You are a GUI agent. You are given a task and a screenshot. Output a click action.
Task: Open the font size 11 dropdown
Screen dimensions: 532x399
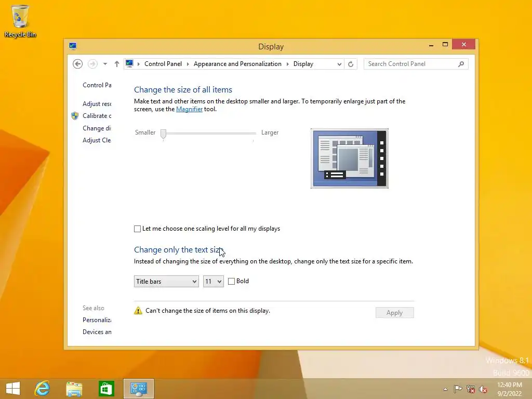coord(214,281)
